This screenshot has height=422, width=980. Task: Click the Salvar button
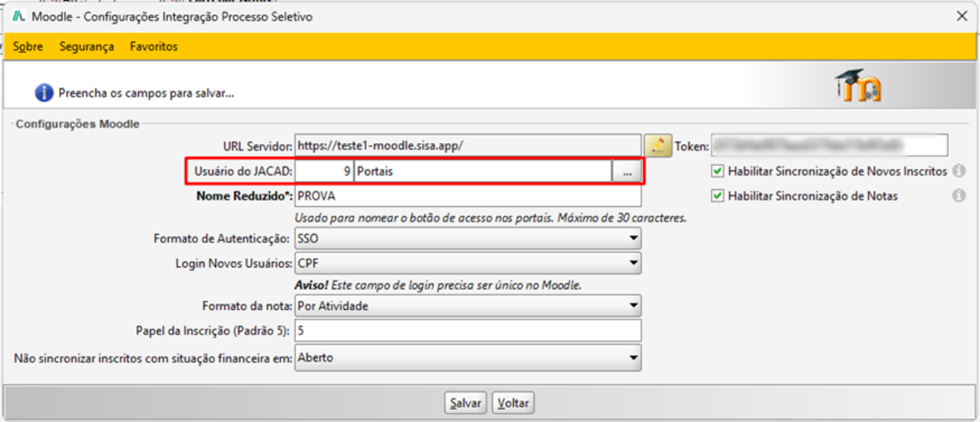[465, 403]
